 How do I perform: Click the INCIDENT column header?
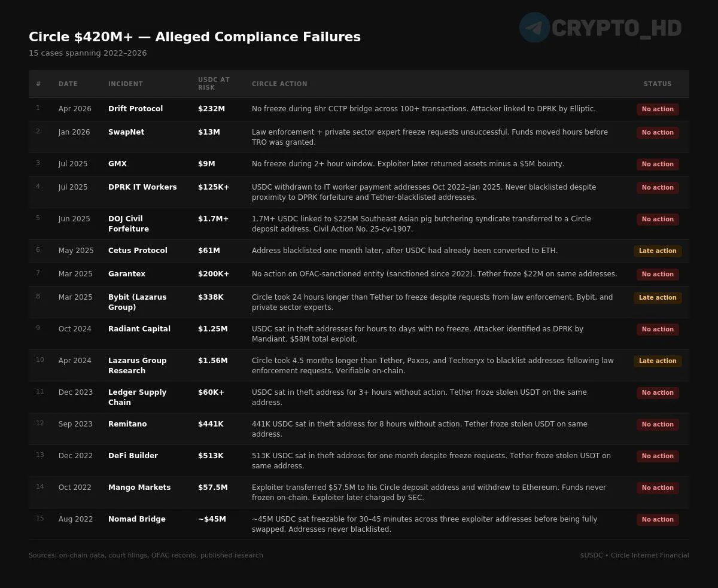click(125, 84)
